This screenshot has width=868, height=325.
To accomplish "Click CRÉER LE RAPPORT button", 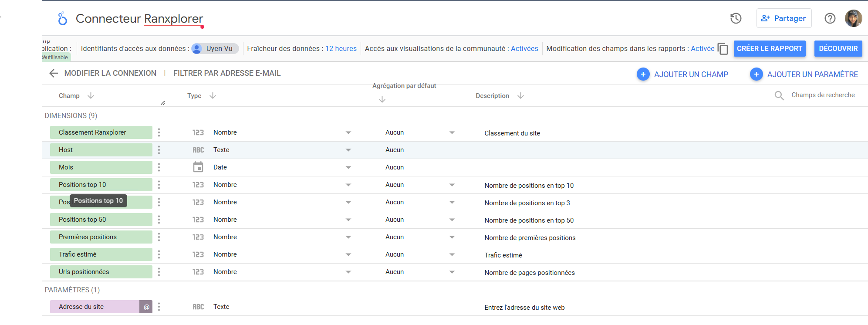I will [x=770, y=49].
